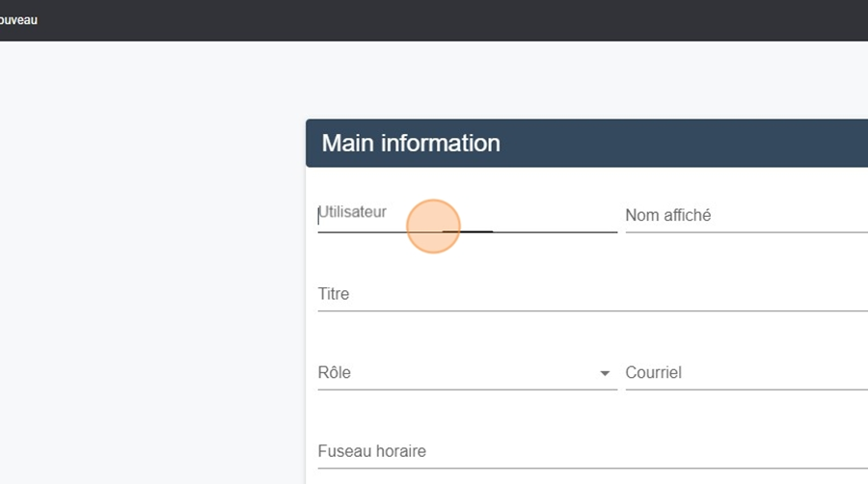Click the Rôle dropdown arrow
The image size is (868, 484).
click(x=605, y=373)
